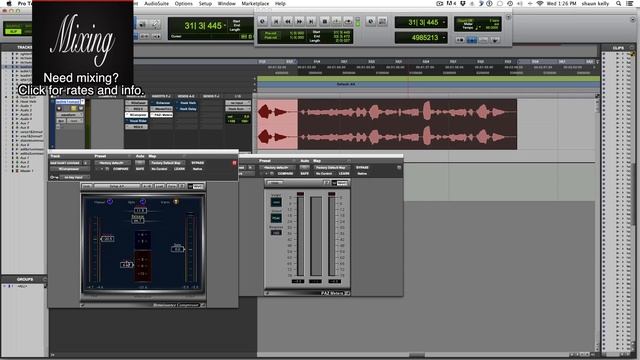This screenshot has height=360, width=640.
Task: Click the Fast Forward transport button
Action: click(x=300, y=21)
